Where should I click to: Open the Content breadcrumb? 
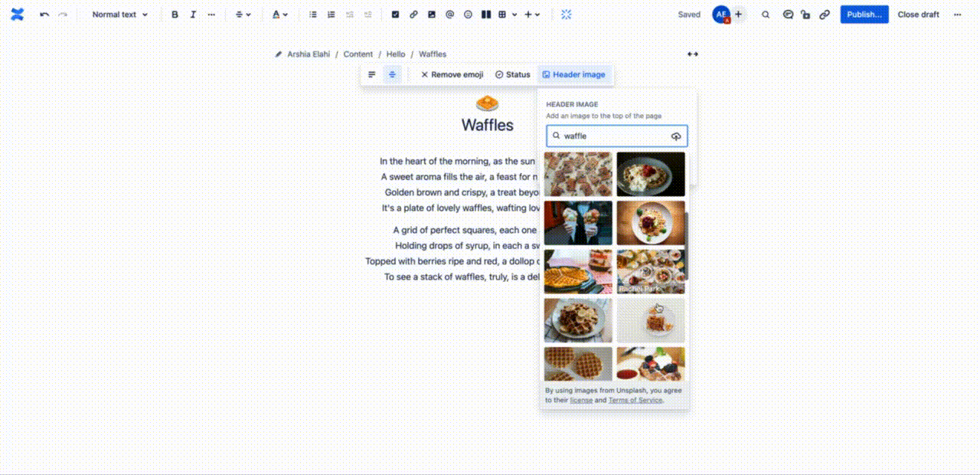pos(358,54)
